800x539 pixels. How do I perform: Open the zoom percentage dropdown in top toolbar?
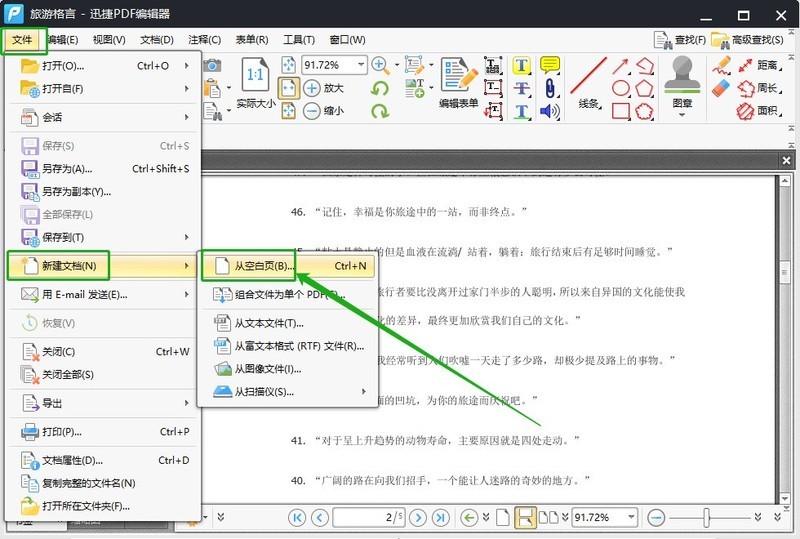[360, 65]
